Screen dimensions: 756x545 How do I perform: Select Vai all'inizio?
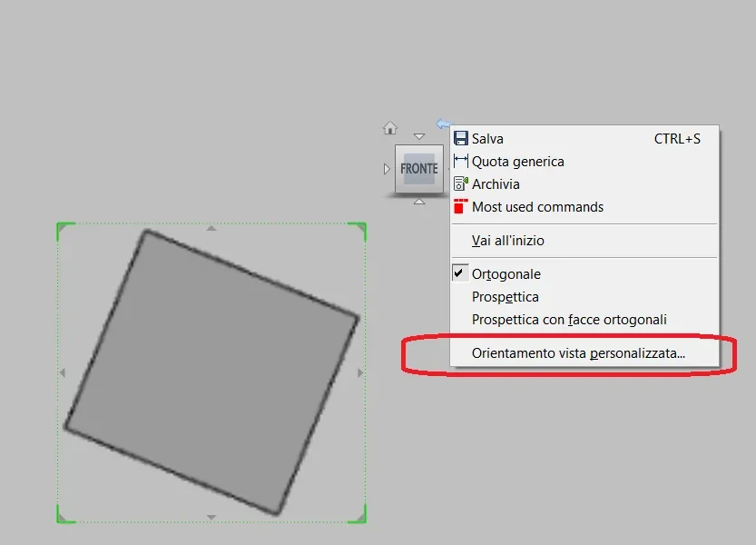tap(584, 241)
